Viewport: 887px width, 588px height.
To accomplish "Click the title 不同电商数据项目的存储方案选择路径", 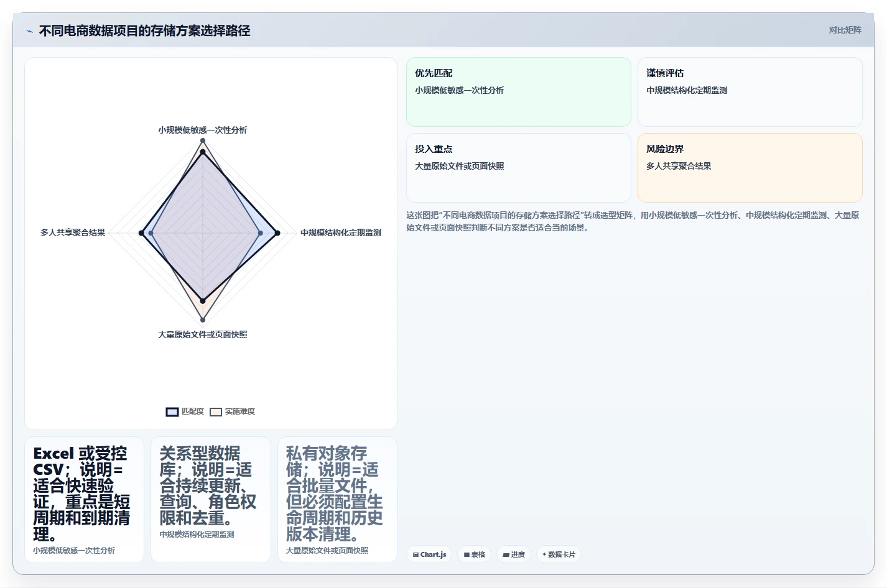I will (144, 30).
